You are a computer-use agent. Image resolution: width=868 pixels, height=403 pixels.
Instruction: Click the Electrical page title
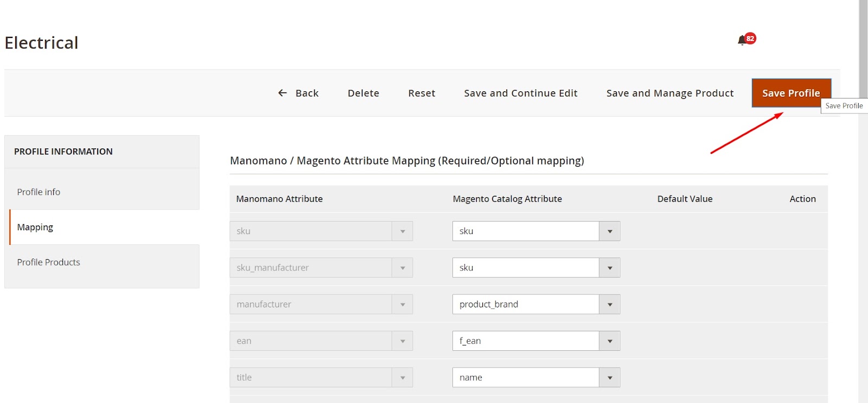(x=42, y=43)
